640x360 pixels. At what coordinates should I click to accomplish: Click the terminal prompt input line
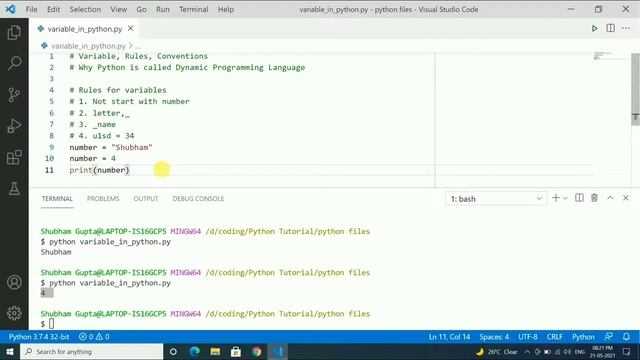pyautogui.click(x=51, y=324)
